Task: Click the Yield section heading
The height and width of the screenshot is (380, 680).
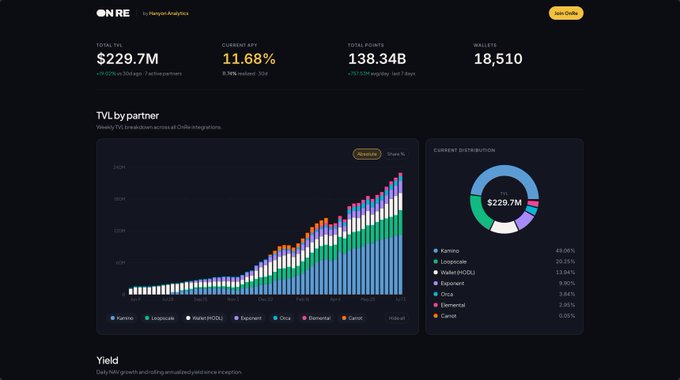Action: pos(107,360)
